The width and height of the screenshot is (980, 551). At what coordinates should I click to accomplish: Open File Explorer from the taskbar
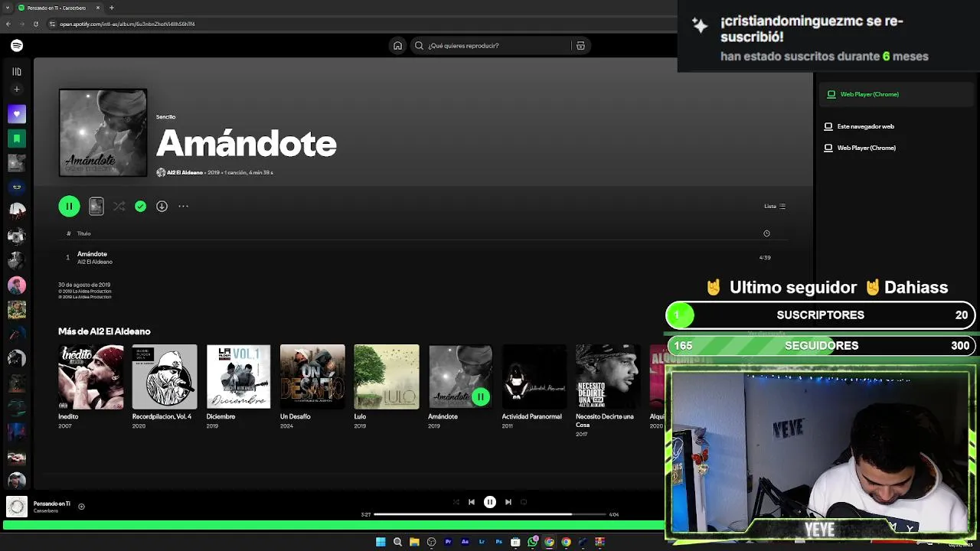click(414, 542)
